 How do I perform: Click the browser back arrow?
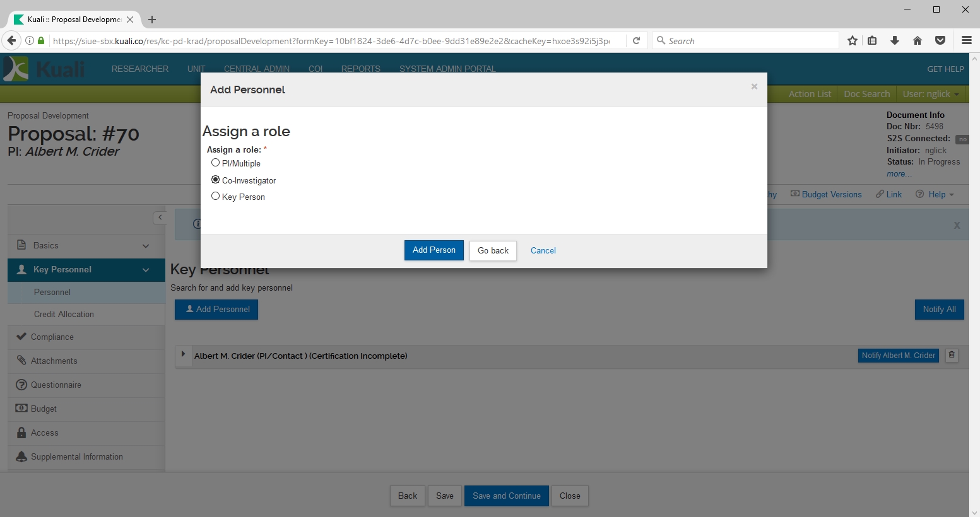click(11, 40)
